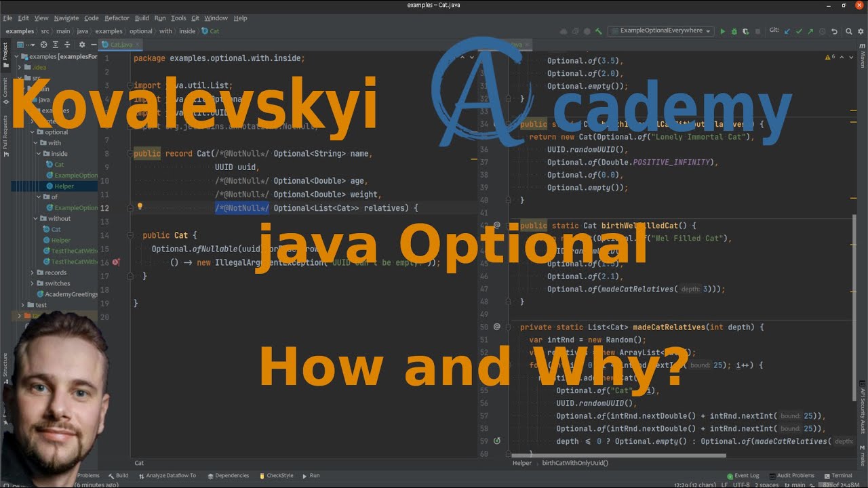Open the warnings count indicator
This screenshot has width=868, height=488.
point(831,57)
